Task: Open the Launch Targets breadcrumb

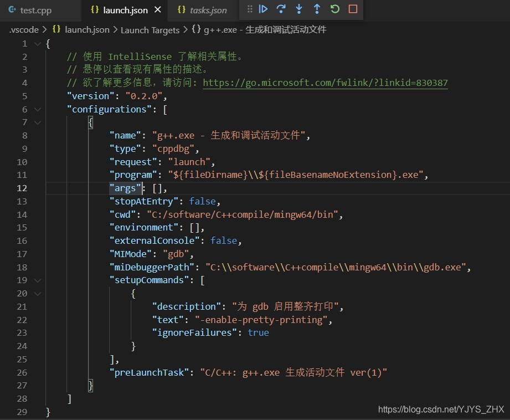Action: click(150, 30)
